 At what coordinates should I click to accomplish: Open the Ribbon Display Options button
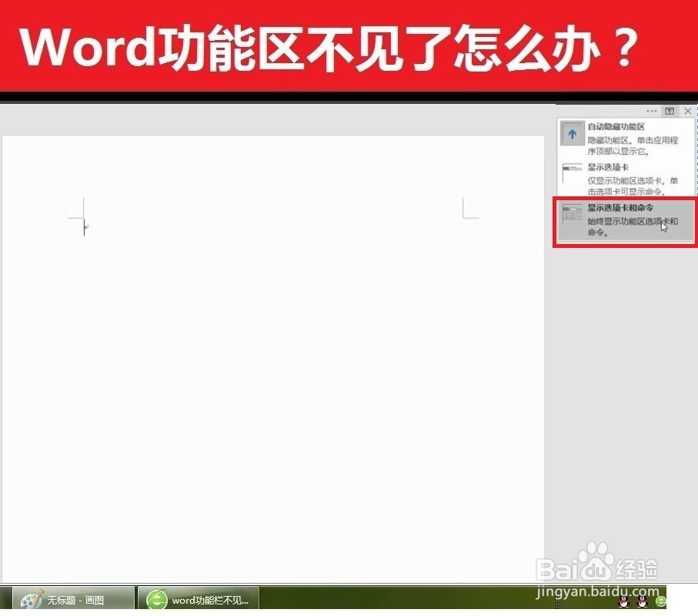[x=669, y=112]
